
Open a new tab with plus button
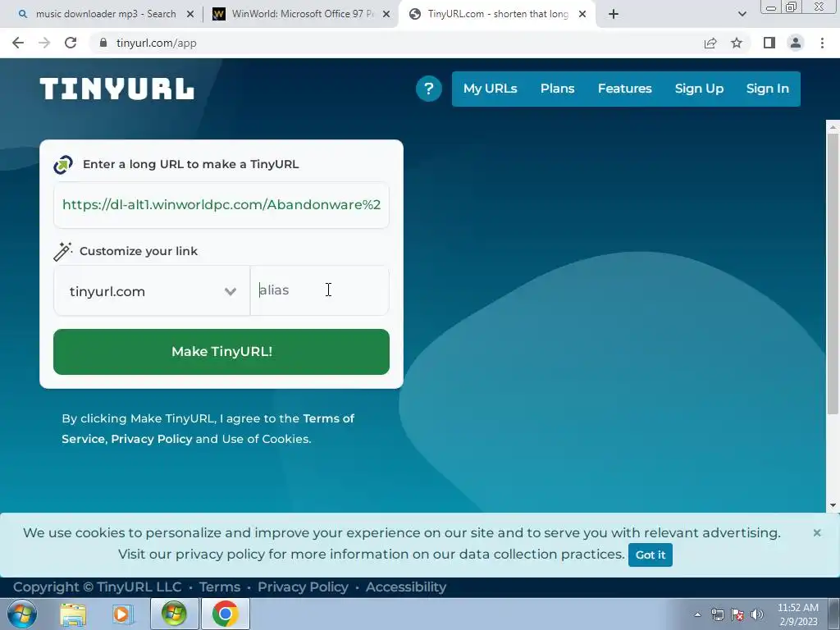point(614,14)
